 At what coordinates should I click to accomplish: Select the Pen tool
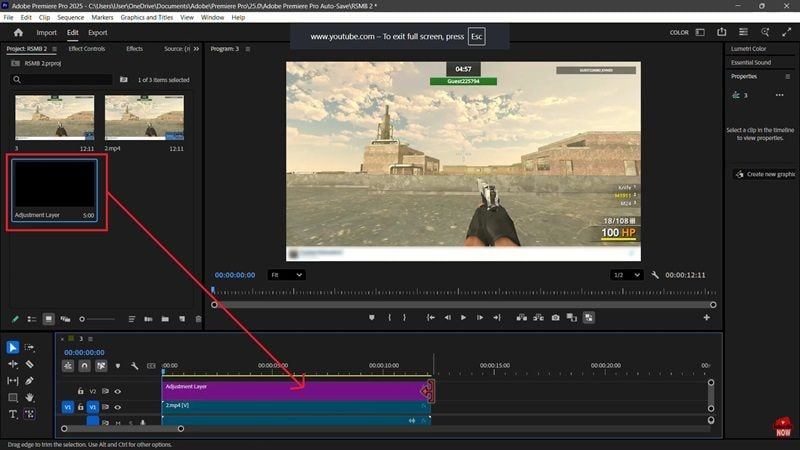point(30,381)
